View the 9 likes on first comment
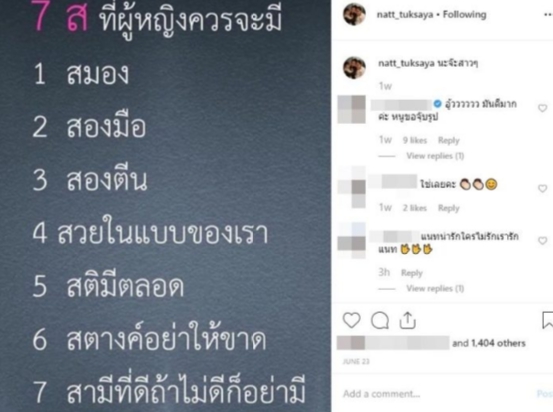This screenshot has width=553, height=412. pyautogui.click(x=415, y=140)
